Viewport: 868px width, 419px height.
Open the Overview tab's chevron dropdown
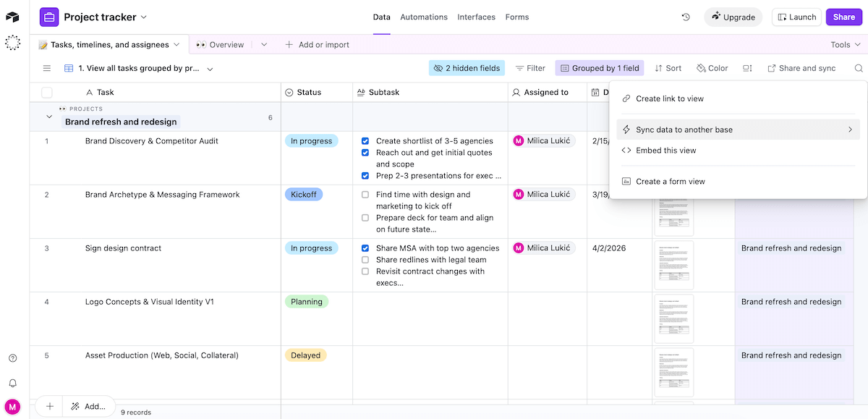coord(264,44)
